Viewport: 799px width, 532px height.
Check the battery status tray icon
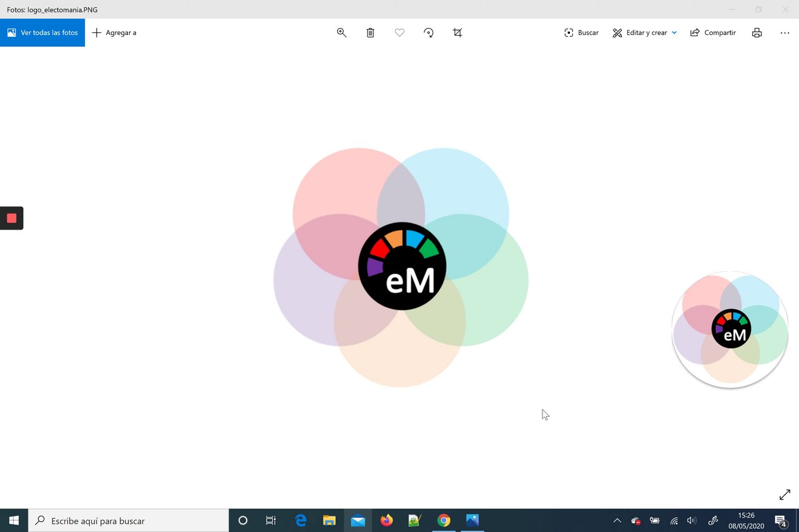(x=655, y=520)
